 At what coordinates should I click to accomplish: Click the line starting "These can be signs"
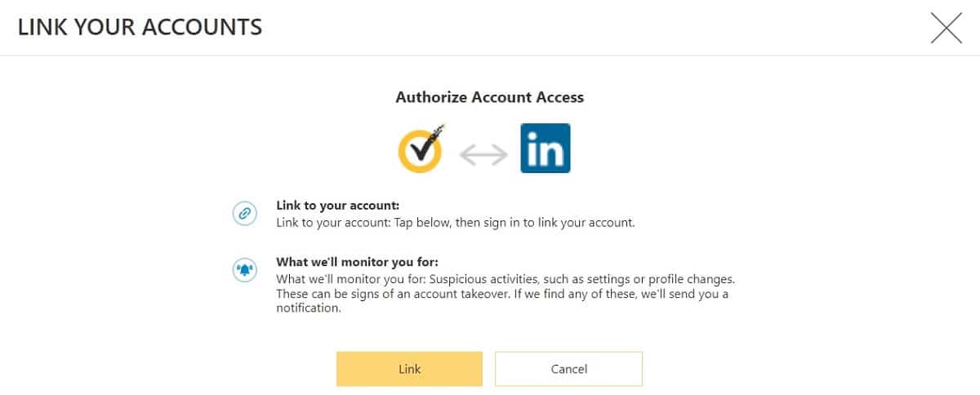coord(502,294)
